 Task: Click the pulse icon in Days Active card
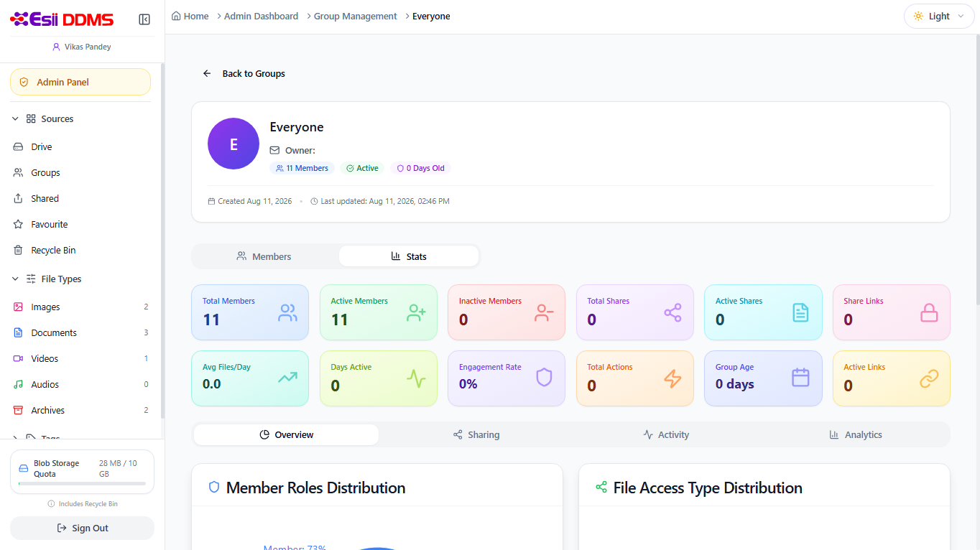pyautogui.click(x=417, y=378)
